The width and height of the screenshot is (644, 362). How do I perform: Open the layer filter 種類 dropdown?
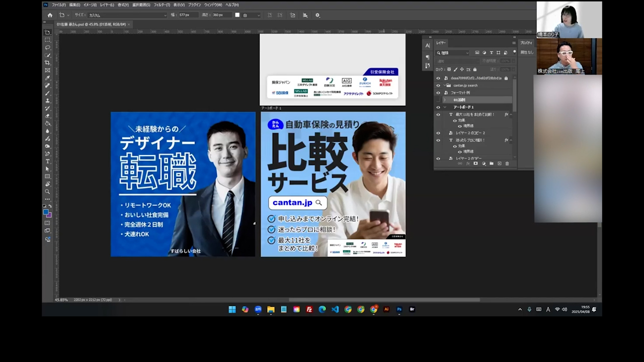click(453, 53)
